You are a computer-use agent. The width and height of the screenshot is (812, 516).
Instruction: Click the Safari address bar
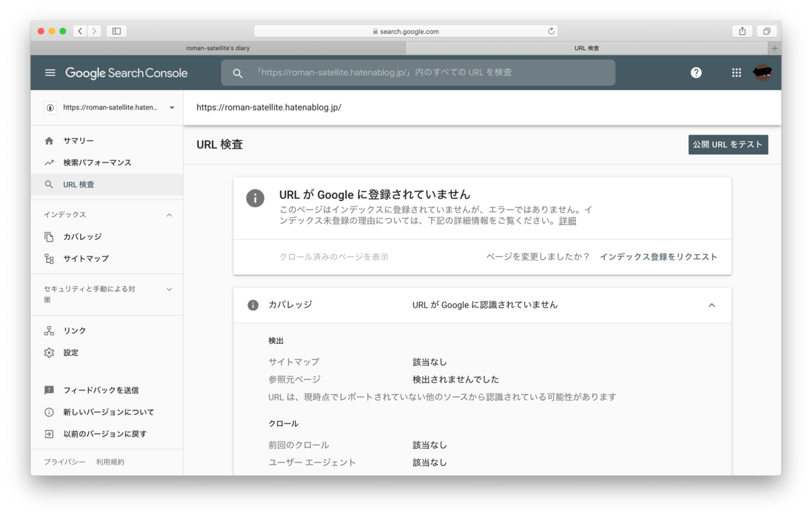(406, 31)
